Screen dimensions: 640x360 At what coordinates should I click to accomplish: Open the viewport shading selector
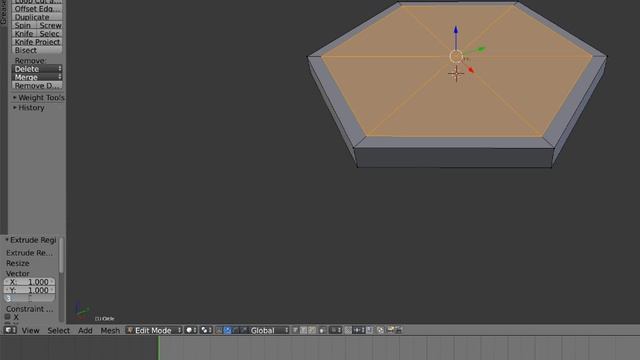[x=191, y=330]
